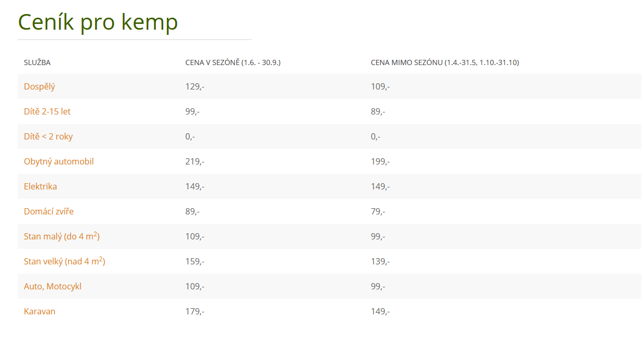This screenshot has height=343, width=644.
Task: Click Stan malý (do 4 m²) label
Action: pos(62,236)
